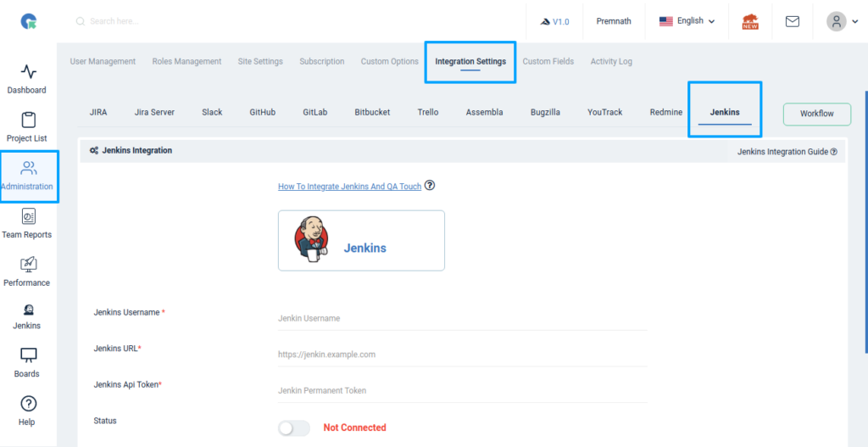Open the Jenkins Integration Guide link

(787, 151)
